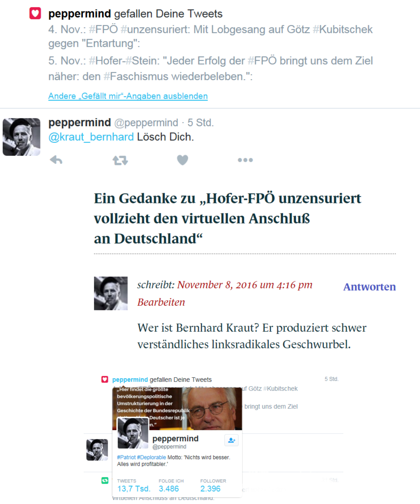Click the follow user icon in peppermind's profile card
Screen dimensions: 420x504
coord(231,440)
